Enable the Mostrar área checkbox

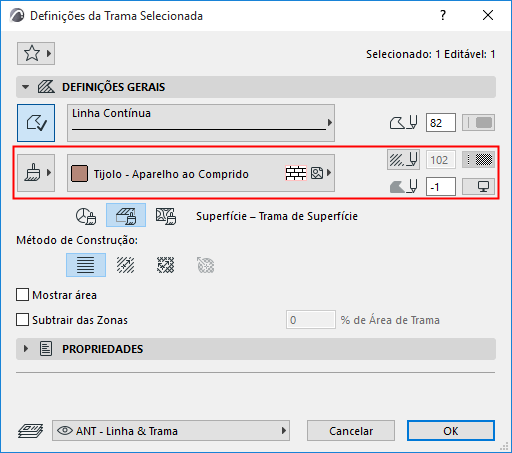[22, 295]
